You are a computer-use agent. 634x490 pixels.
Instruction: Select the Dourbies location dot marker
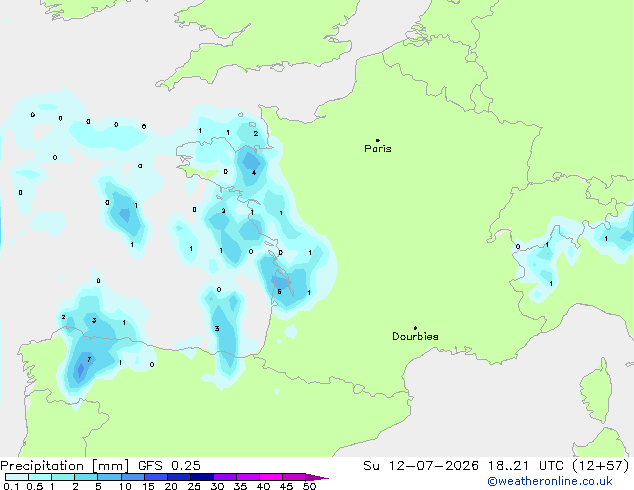point(415,328)
